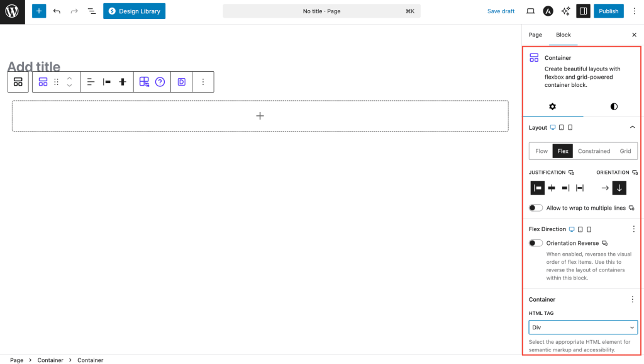Open the block inserter plus button
The width and height of the screenshot is (644, 364).
pos(39,11)
